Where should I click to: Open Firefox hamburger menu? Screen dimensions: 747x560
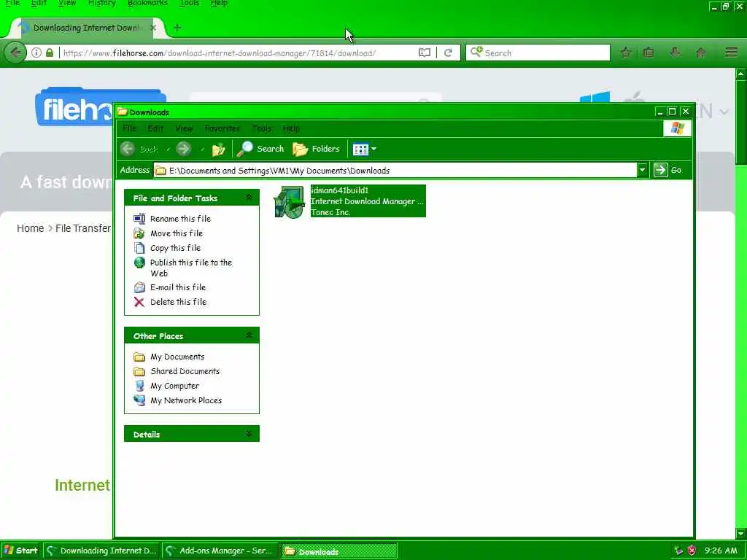(x=731, y=52)
